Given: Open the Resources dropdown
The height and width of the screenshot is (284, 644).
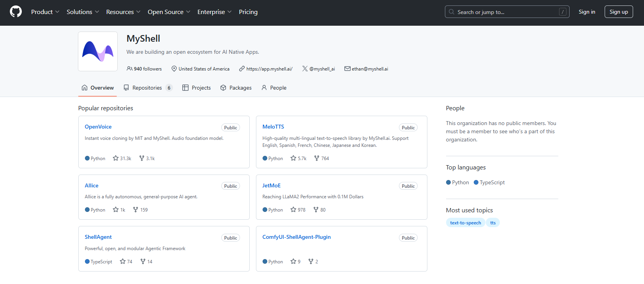Looking at the screenshot, I should point(123,12).
